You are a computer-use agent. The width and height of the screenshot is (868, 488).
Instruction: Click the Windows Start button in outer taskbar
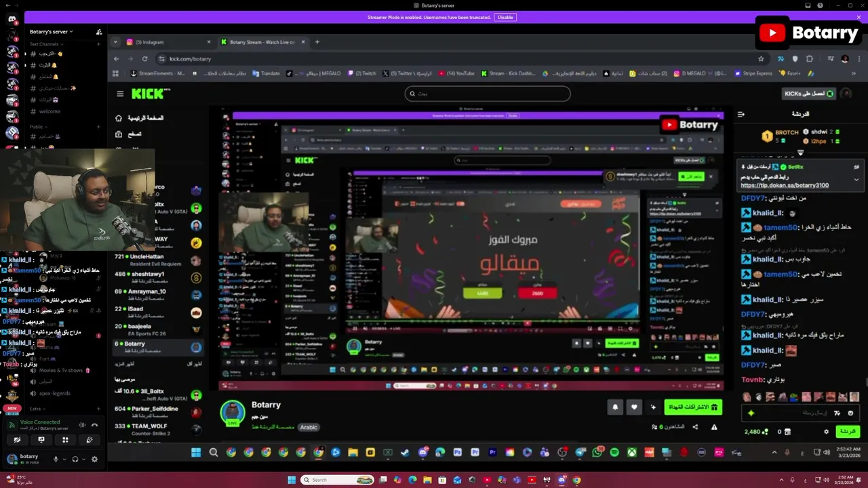point(292,480)
